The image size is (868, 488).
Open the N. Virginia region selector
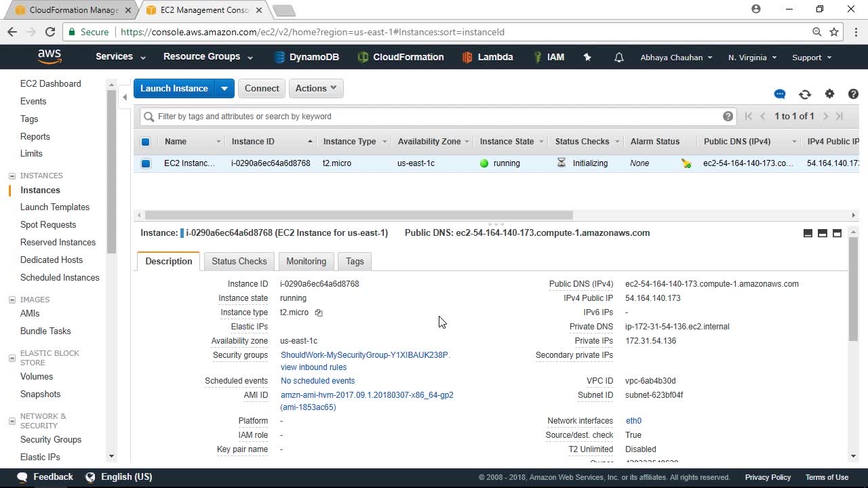point(753,58)
